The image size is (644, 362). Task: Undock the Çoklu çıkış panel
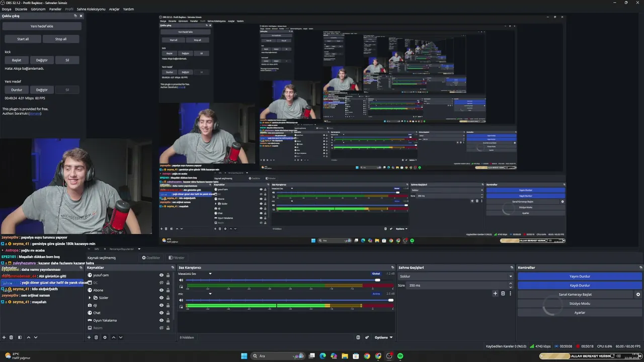coord(75,16)
